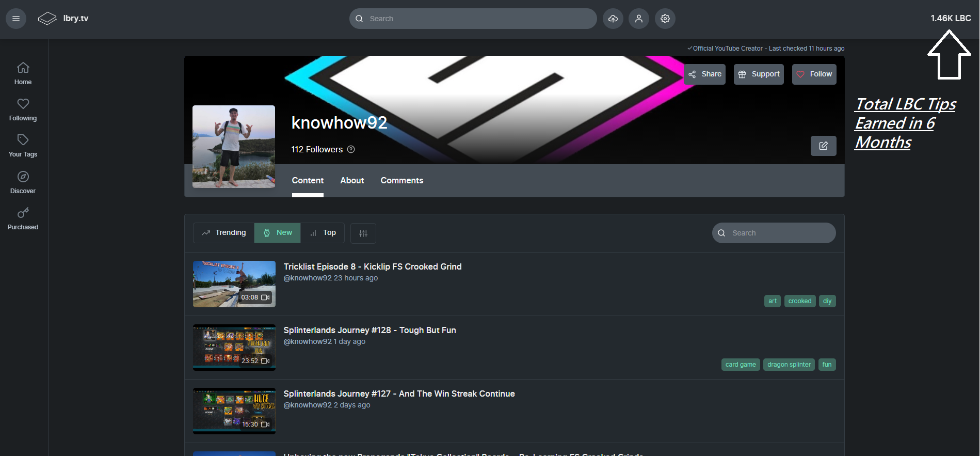Open Splinterlands Journey #127 title
The width and height of the screenshot is (980, 456).
tap(399, 394)
